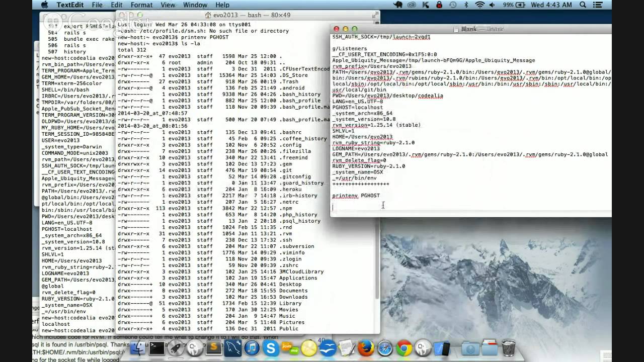Open the View menu
This screenshot has width=644, height=362.
(x=168, y=5)
